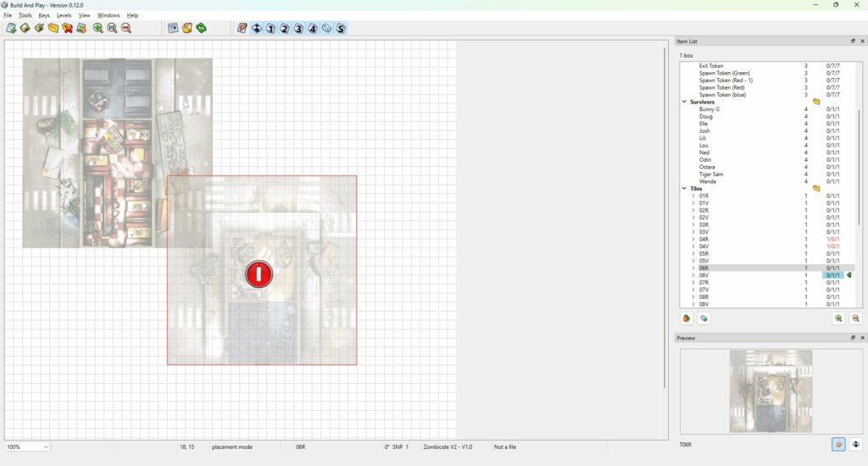Expand the 07V tile entry
The height and width of the screenshot is (466, 868).
pyautogui.click(x=693, y=290)
